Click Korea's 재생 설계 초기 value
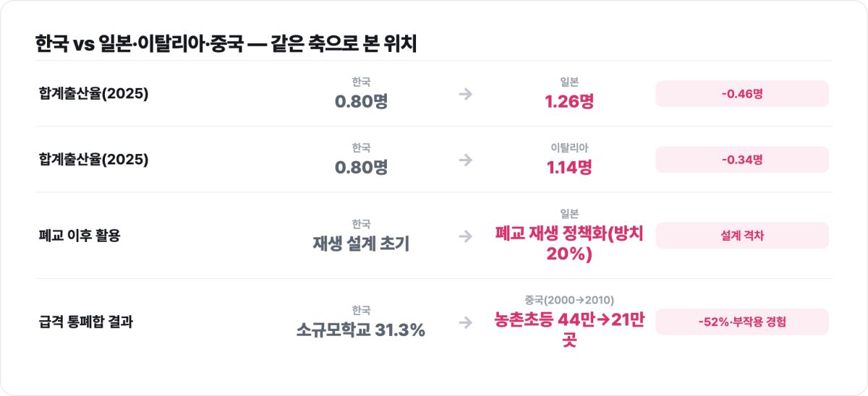 [x=362, y=244]
